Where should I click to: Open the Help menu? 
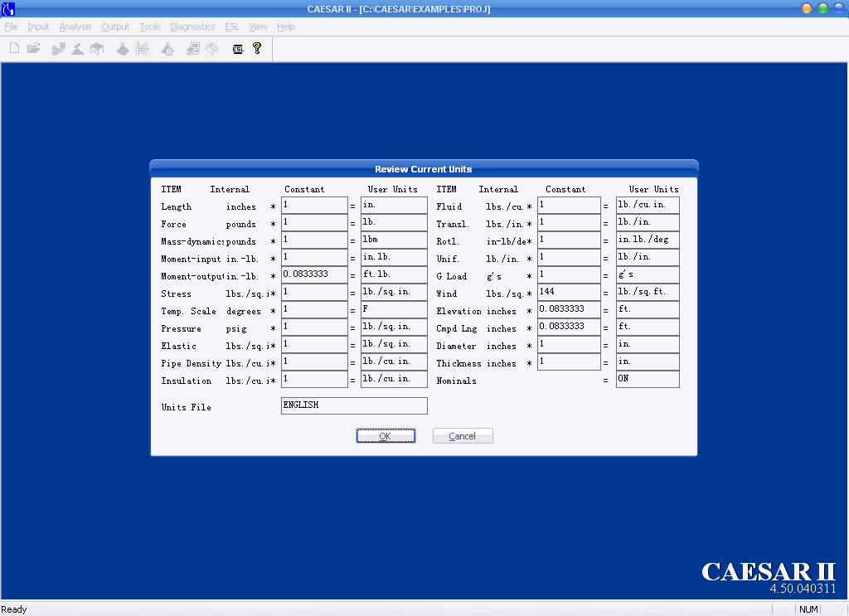[x=286, y=27]
